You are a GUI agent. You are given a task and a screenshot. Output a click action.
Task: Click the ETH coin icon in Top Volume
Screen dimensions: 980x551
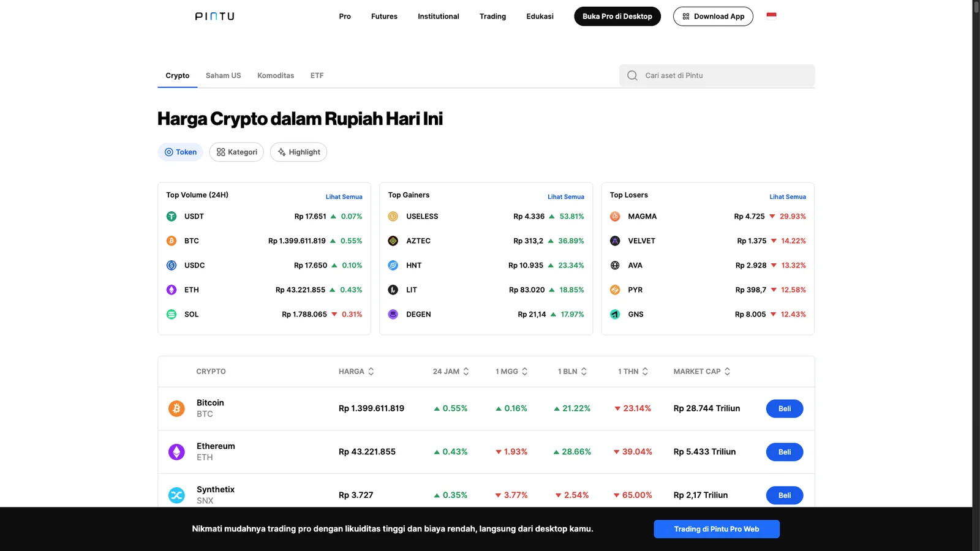coord(171,290)
